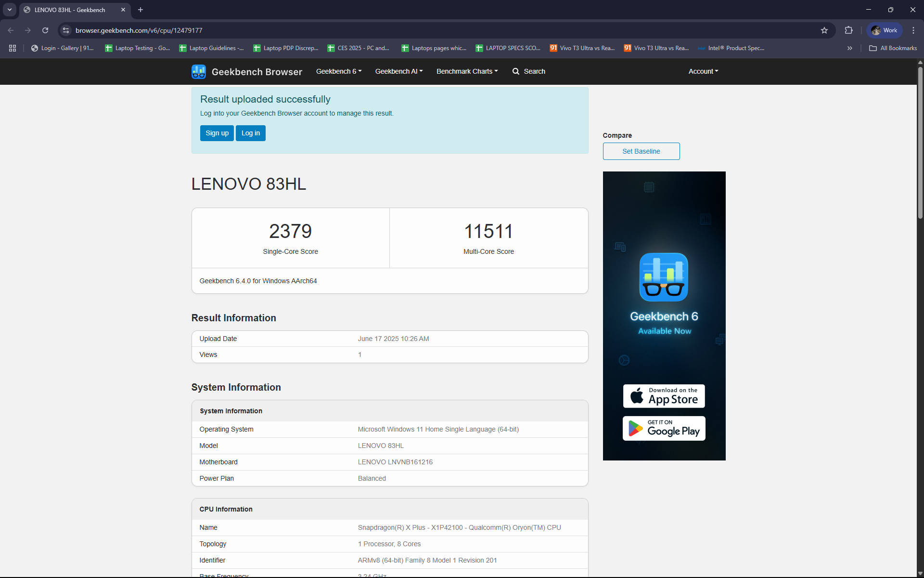Click the Geekbench Browser logo icon

198,72
